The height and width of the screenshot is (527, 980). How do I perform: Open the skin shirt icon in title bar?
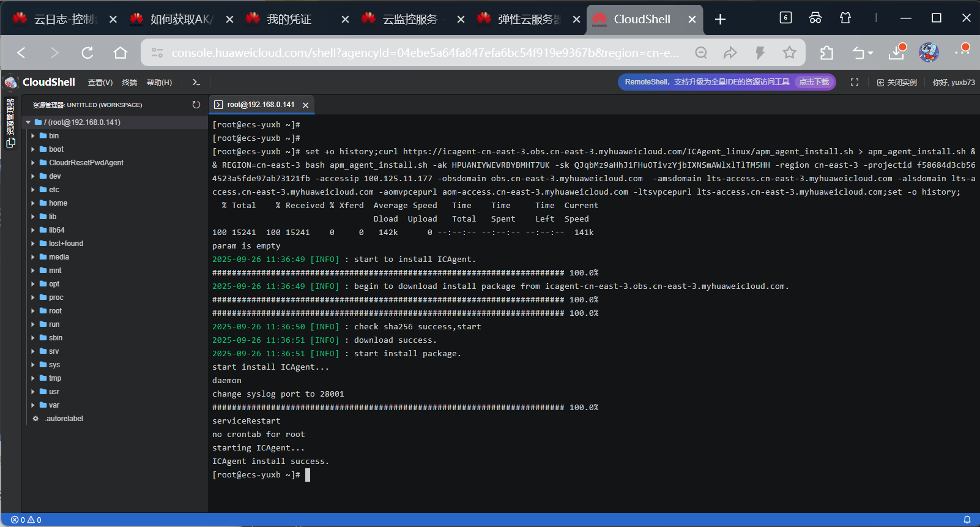845,18
